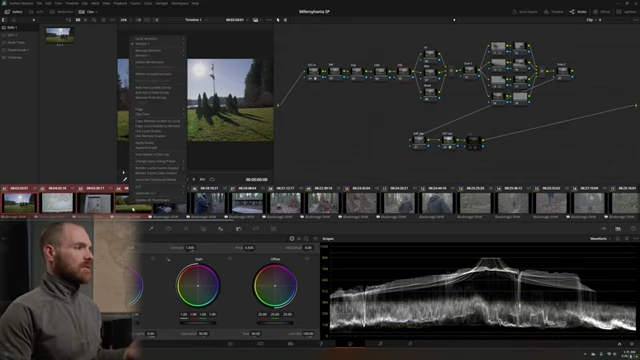Viewport: 640px width, 360px height.
Task: Open the Playback menu
Action: pos(120,3)
